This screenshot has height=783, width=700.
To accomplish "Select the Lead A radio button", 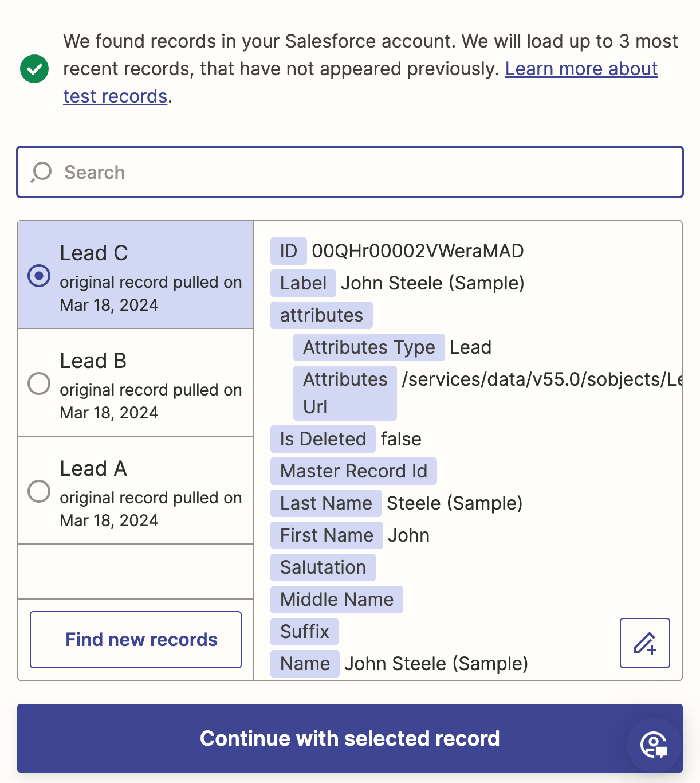I will click(x=39, y=491).
